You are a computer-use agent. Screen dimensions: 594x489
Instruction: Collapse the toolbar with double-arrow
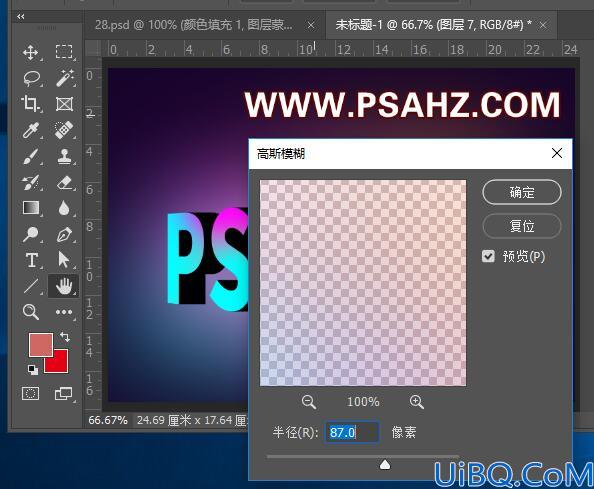pyautogui.click(x=21, y=17)
